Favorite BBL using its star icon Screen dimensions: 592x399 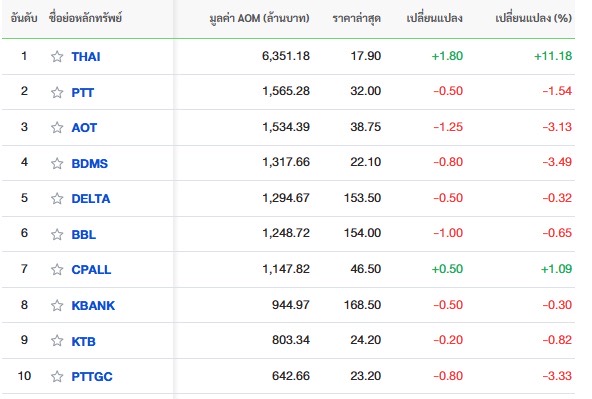[x=57, y=234]
